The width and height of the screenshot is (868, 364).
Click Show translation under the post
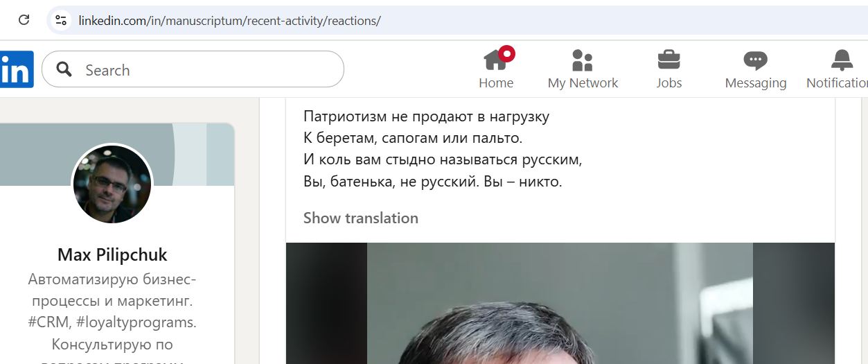(x=360, y=218)
